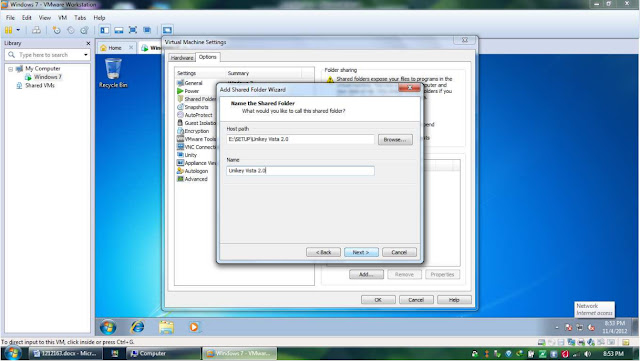Click the printer device status icon

tap(581, 342)
